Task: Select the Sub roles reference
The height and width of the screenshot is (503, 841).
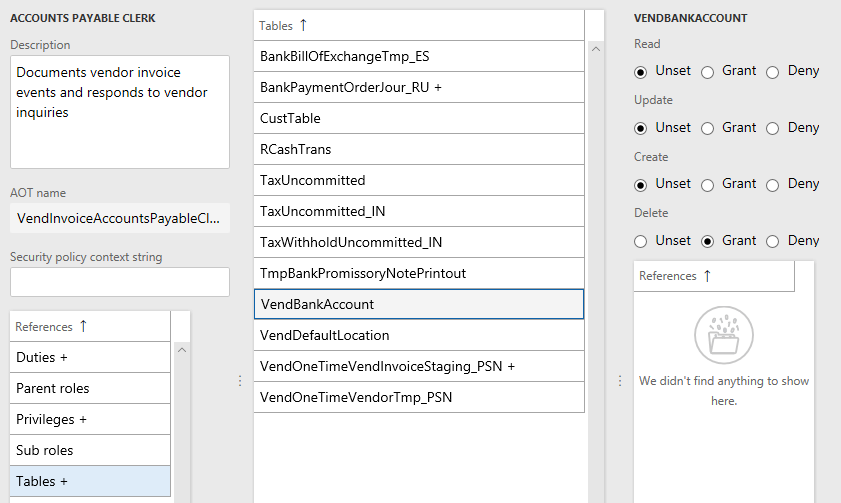Action: tap(90, 450)
